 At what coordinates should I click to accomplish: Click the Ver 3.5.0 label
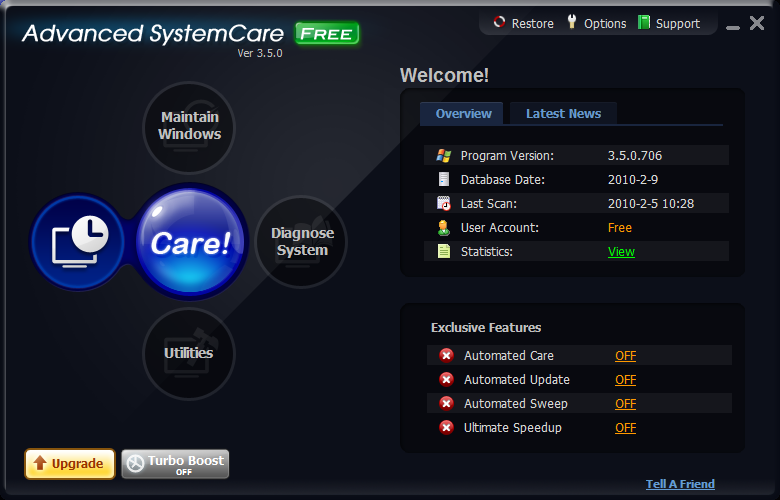260,53
